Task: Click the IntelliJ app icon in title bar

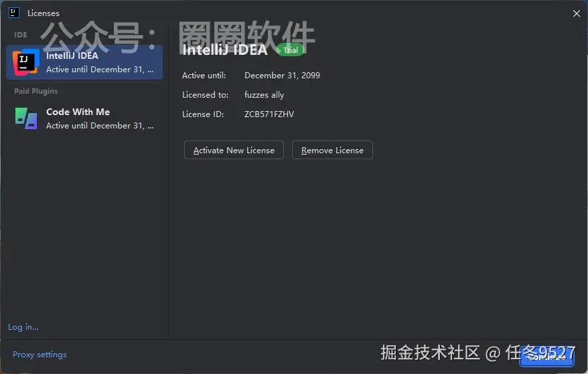Action: (x=14, y=13)
